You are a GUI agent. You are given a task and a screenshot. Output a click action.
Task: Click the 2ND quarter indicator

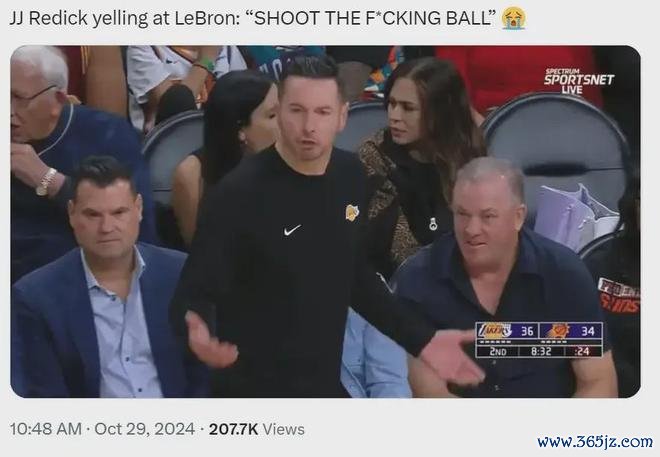498,351
